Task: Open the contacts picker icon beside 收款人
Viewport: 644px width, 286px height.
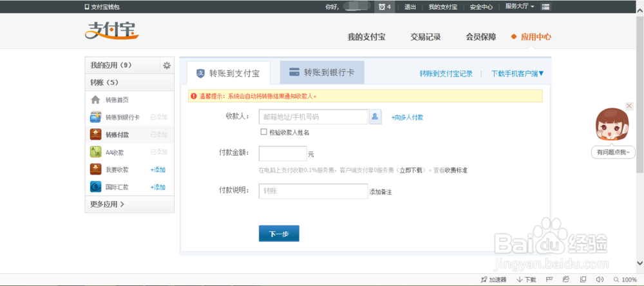Action: pos(375,117)
